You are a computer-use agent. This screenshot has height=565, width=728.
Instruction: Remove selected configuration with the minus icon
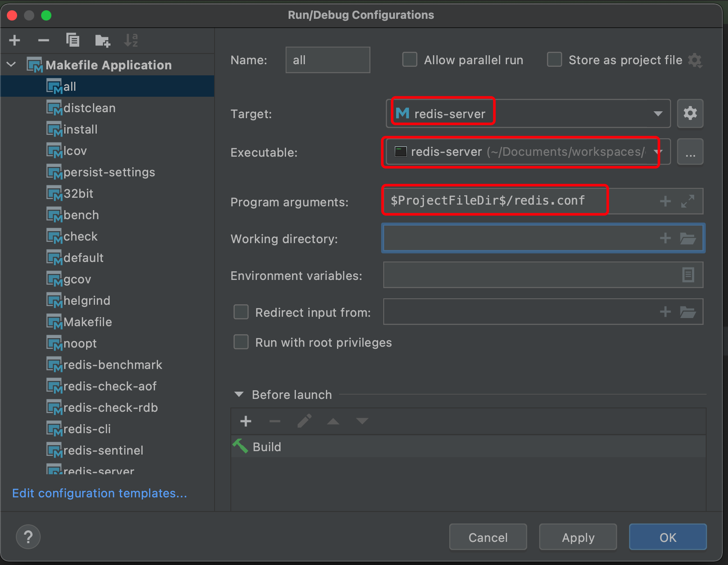pos(43,40)
